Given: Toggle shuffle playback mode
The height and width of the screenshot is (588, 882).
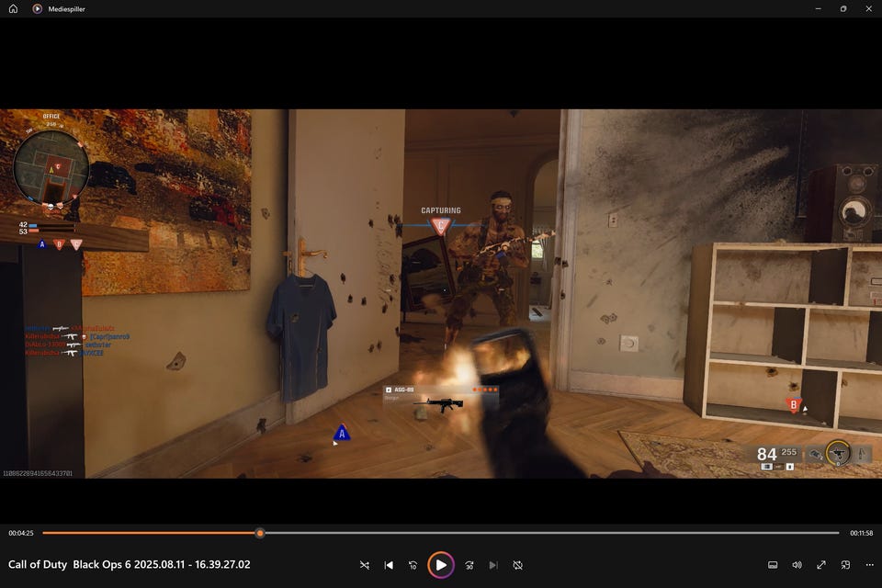Looking at the screenshot, I should point(365,565).
